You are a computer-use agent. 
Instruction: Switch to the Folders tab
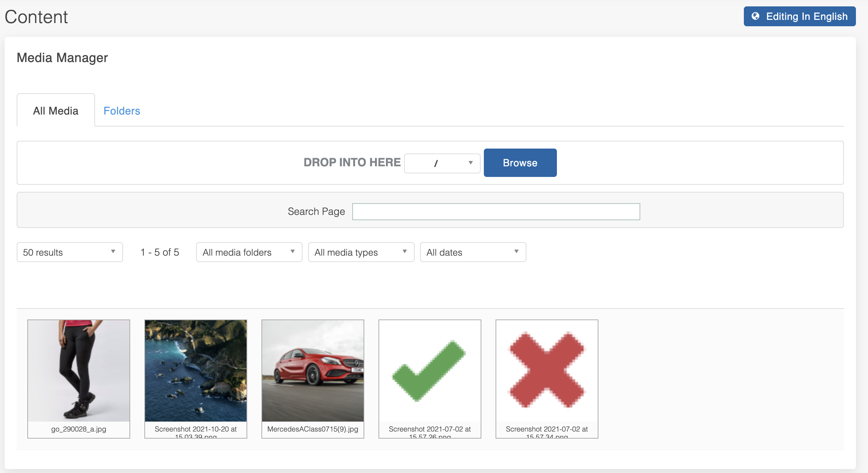coord(122,111)
